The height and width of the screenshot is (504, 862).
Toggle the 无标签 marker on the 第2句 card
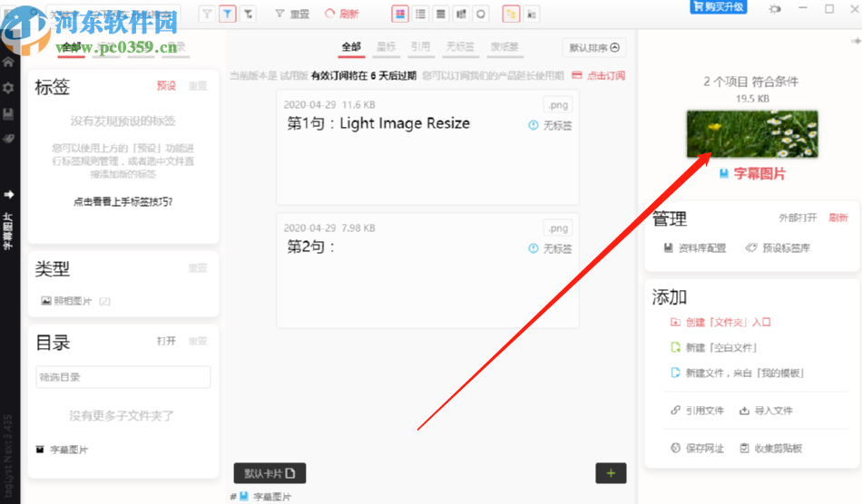550,248
